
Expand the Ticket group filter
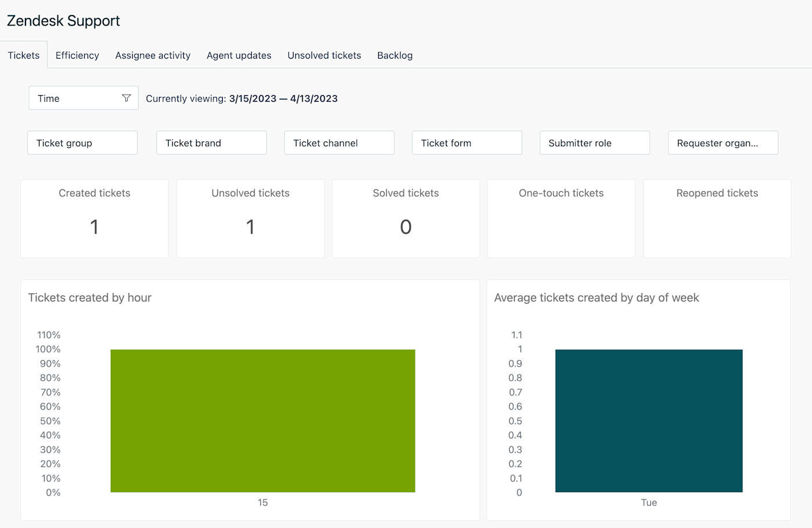[x=82, y=143]
